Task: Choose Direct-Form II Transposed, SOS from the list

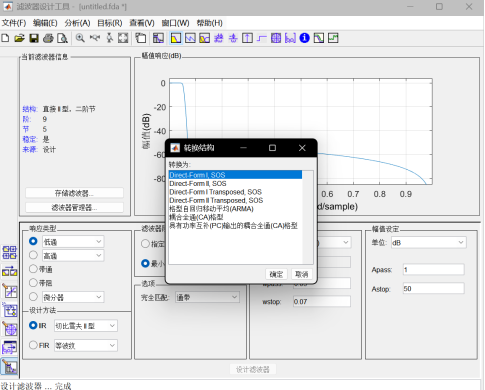Action: [216, 200]
